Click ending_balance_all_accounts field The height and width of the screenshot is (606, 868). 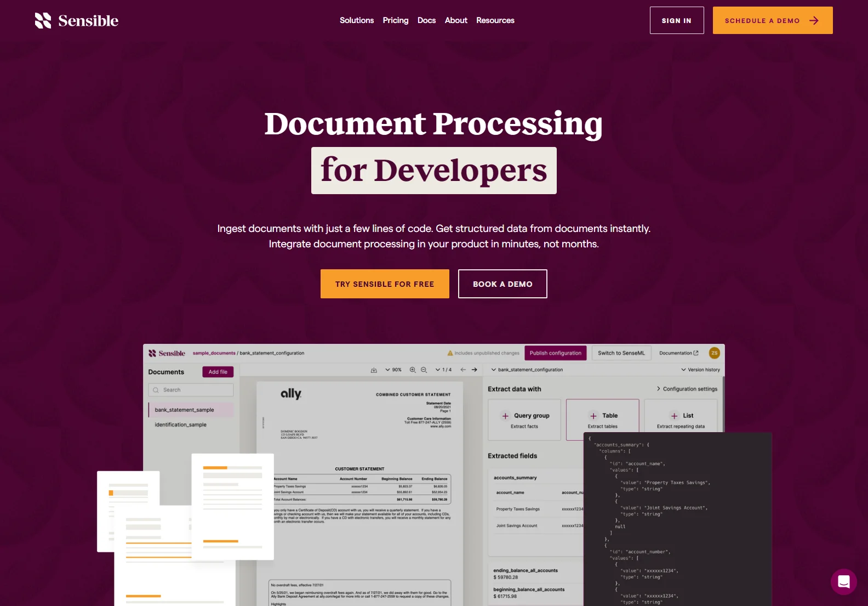(526, 570)
